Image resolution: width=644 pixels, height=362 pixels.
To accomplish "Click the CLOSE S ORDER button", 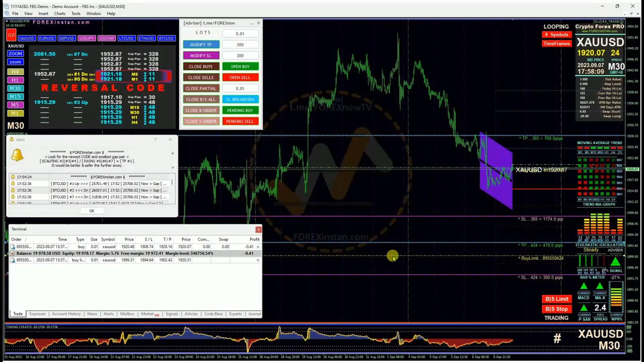I will pyautogui.click(x=201, y=121).
